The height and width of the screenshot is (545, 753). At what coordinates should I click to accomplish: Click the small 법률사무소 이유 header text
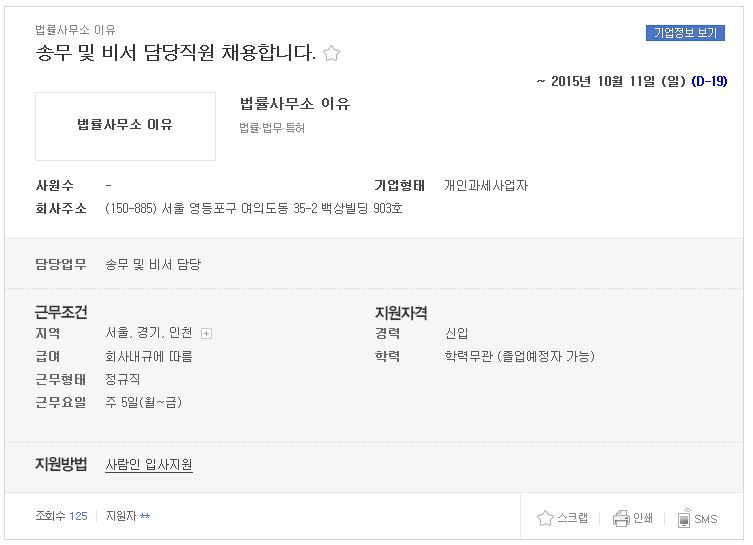point(75,30)
